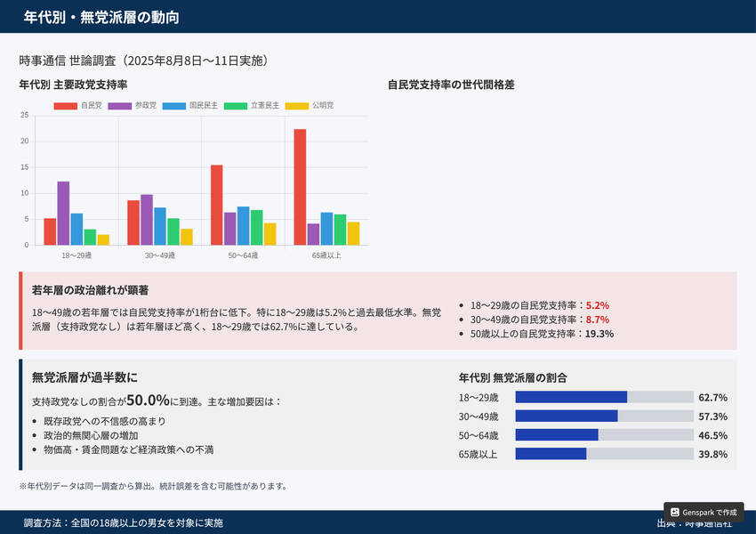Viewport: 756px width, 534px height.
Task: Select the green 立憲民主 legend marker
Action: coord(235,105)
